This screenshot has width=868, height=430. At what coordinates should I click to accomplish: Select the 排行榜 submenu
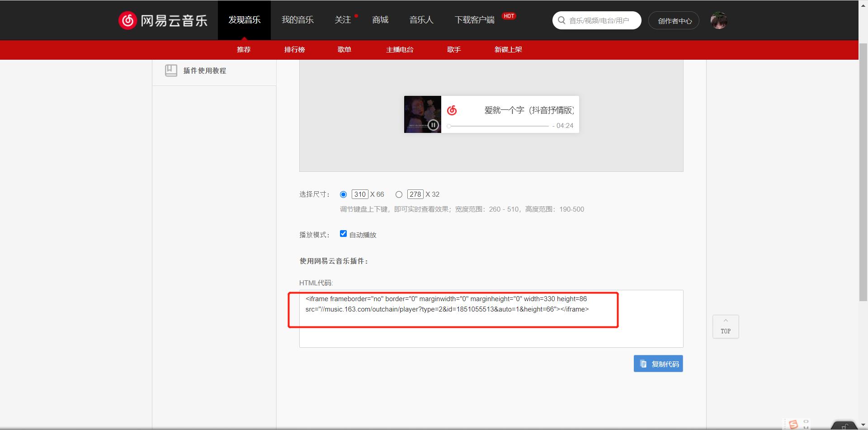[295, 50]
